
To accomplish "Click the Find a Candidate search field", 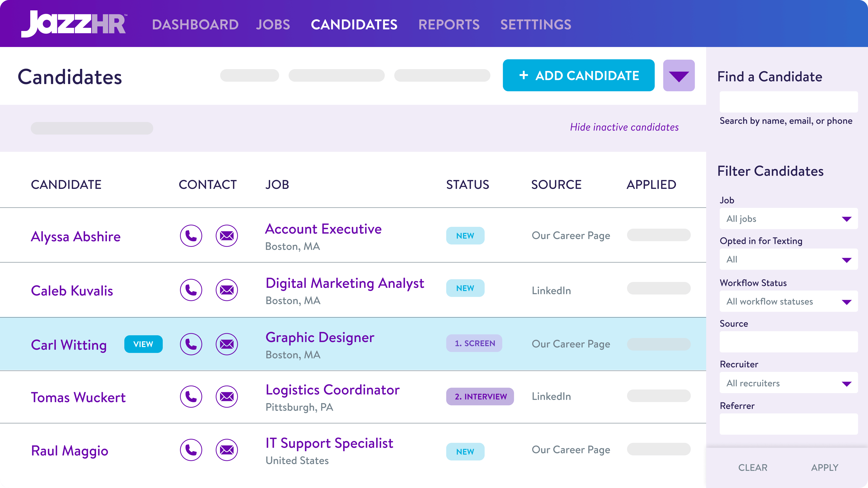I will (788, 102).
